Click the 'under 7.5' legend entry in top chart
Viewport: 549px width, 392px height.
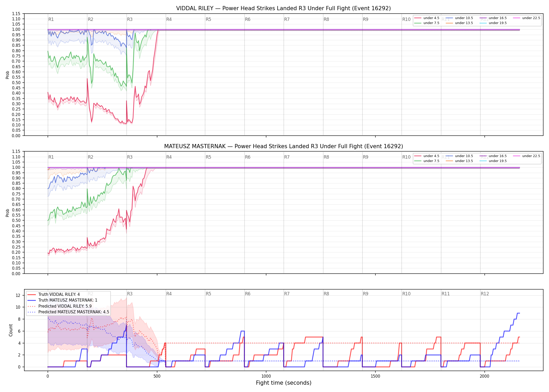[x=427, y=23]
